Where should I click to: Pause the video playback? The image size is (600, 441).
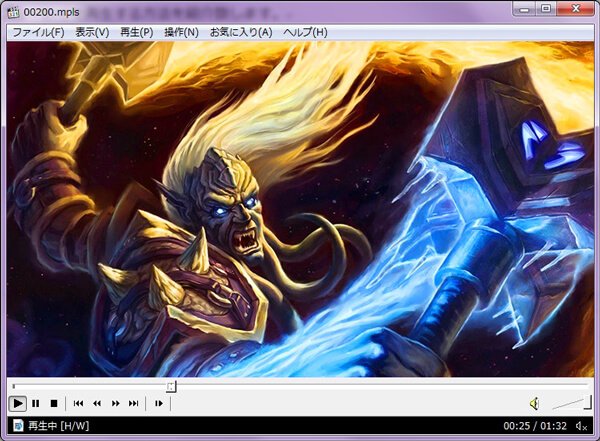click(36, 403)
